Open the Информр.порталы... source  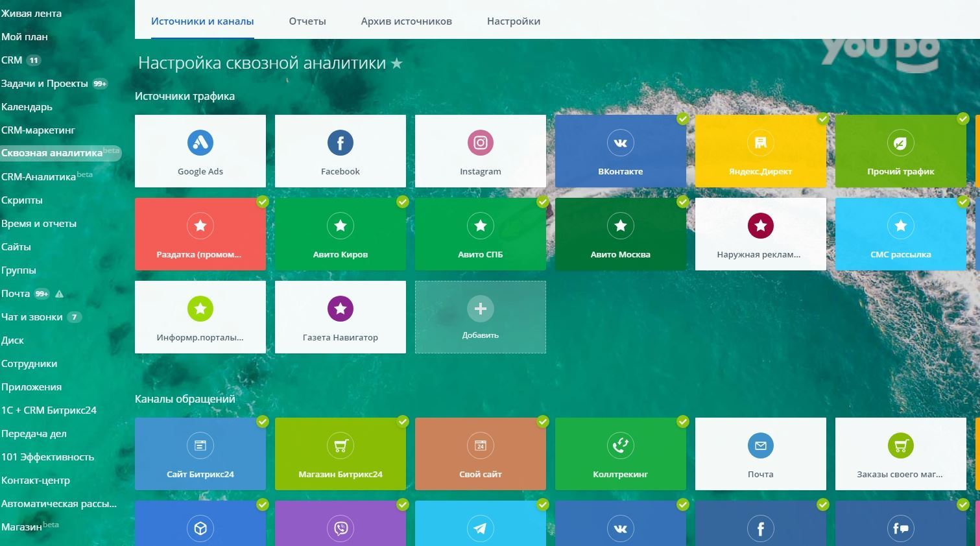point(200,317)
